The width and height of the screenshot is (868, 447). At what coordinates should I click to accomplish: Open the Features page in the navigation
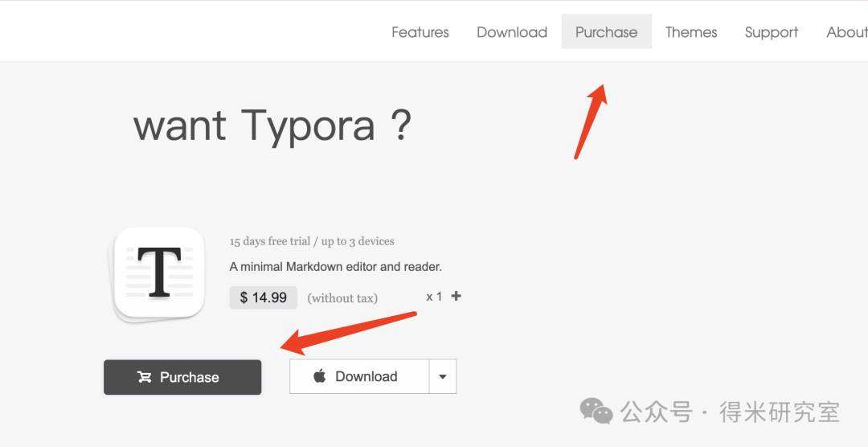click(420, 32)
